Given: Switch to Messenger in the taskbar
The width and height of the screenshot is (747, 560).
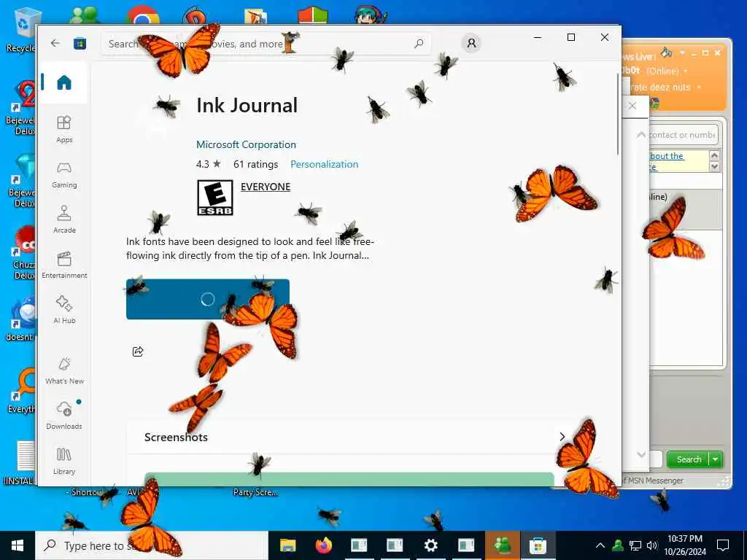Looking at the screenshot, I should point(502,545).
